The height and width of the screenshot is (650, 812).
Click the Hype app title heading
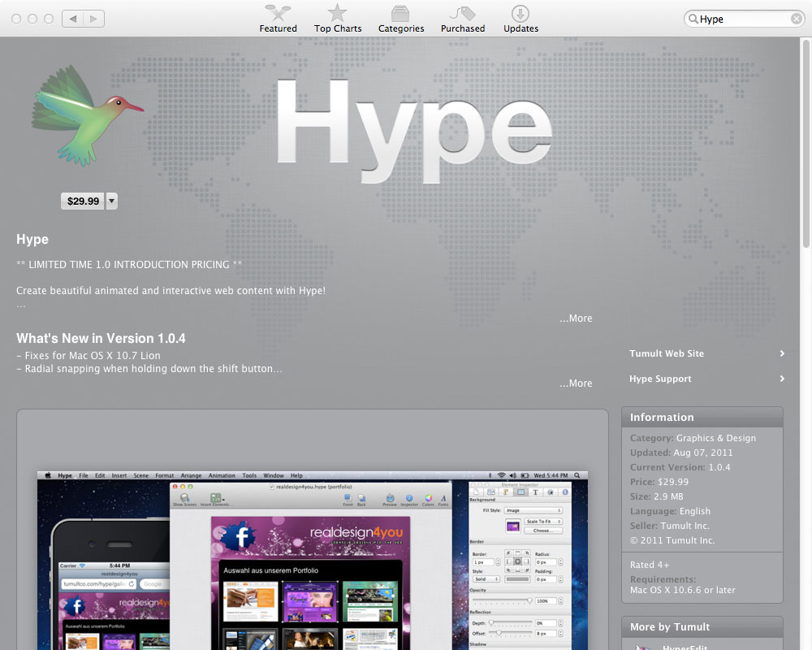click(x=32, y=240)
